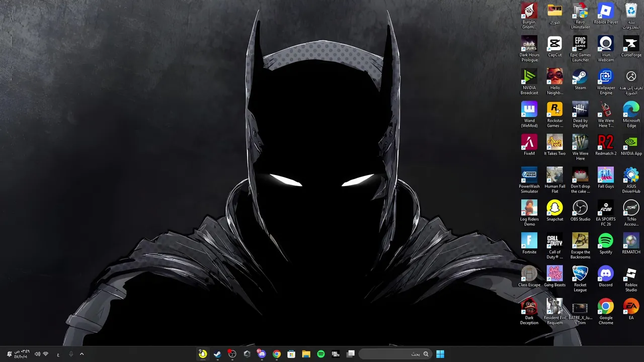
Task: Open the Hello Neighbor desktop shortcut
Action: click(554, 81)
